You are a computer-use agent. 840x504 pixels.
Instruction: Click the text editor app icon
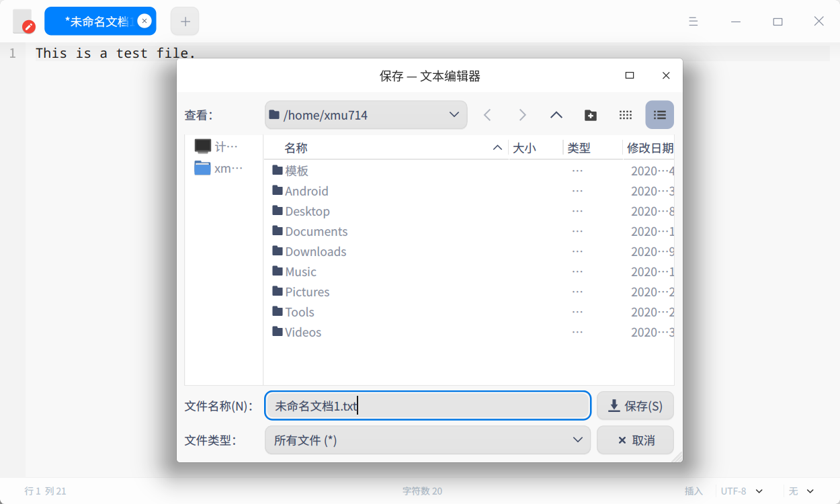[23, 22]
